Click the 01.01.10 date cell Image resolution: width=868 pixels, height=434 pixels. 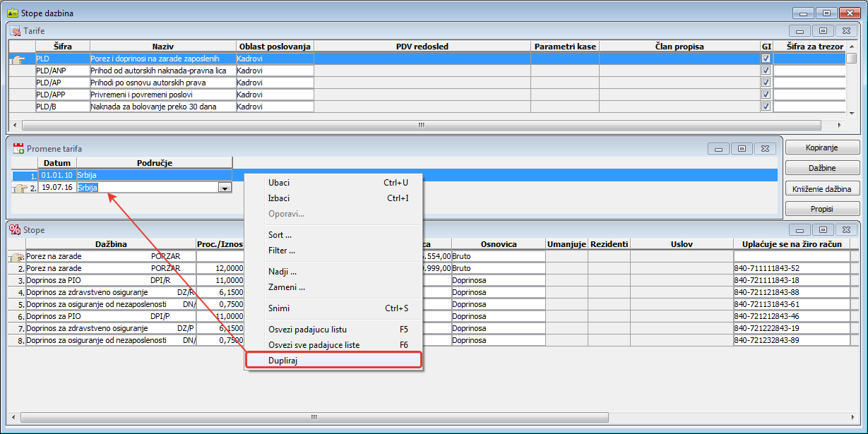pos(57,174)
